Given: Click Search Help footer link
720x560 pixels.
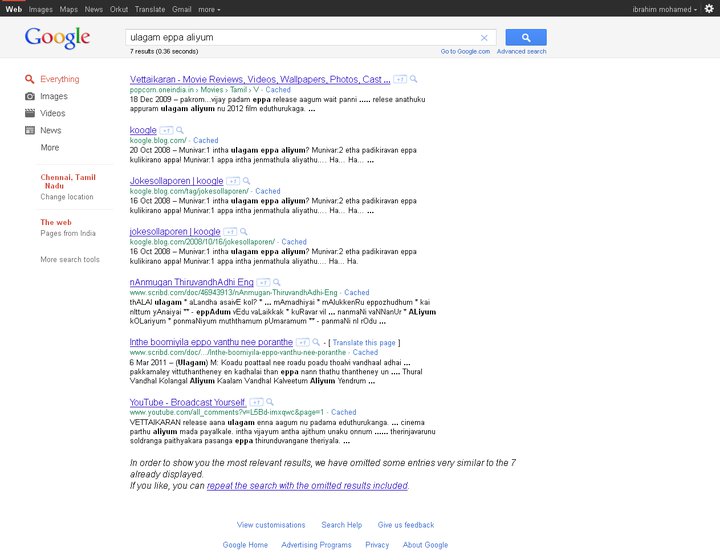Looking at the screenshot, I should pos(342,525).
